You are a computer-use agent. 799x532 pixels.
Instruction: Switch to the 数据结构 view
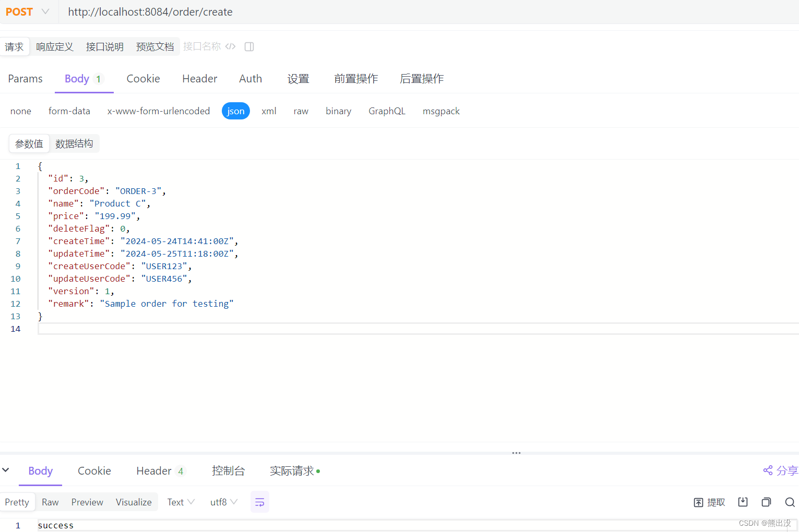74,143
